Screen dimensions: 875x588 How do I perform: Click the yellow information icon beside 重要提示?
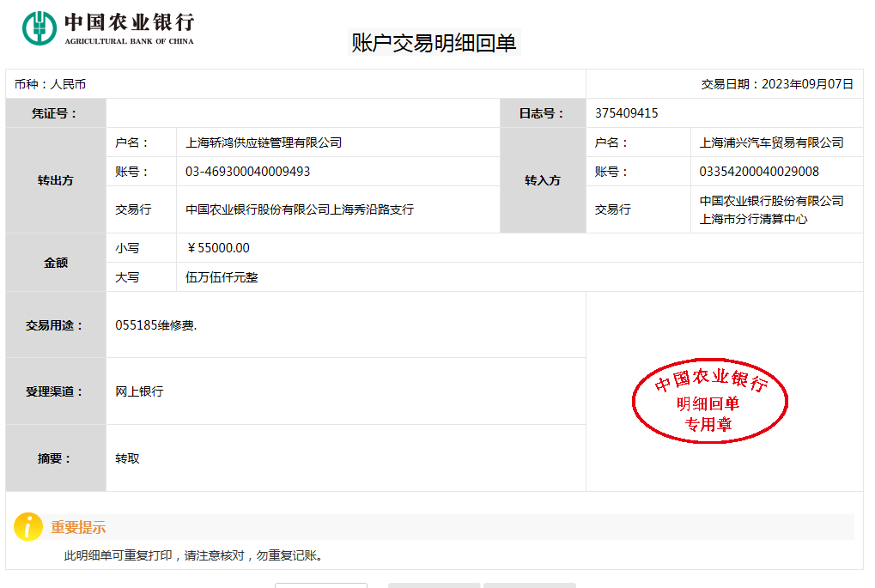point(27,527)
